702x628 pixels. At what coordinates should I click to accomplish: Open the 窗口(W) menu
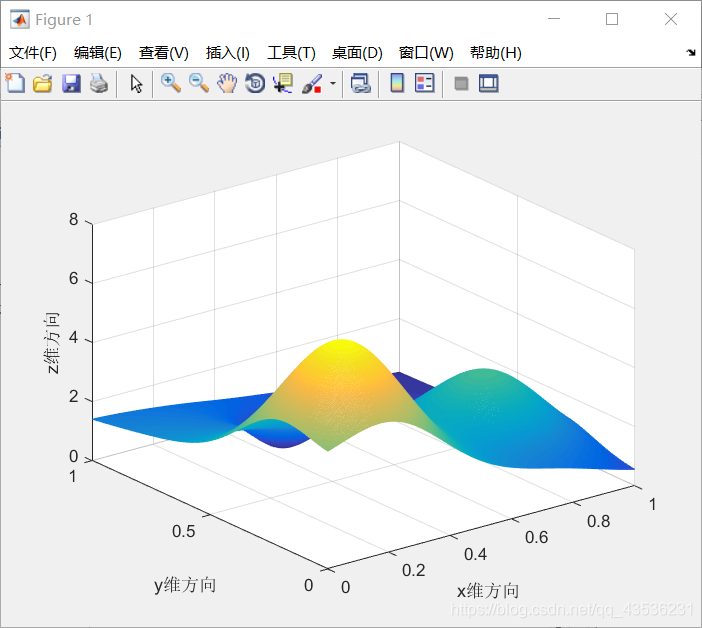pyautogui.click(x=426, y=53)
